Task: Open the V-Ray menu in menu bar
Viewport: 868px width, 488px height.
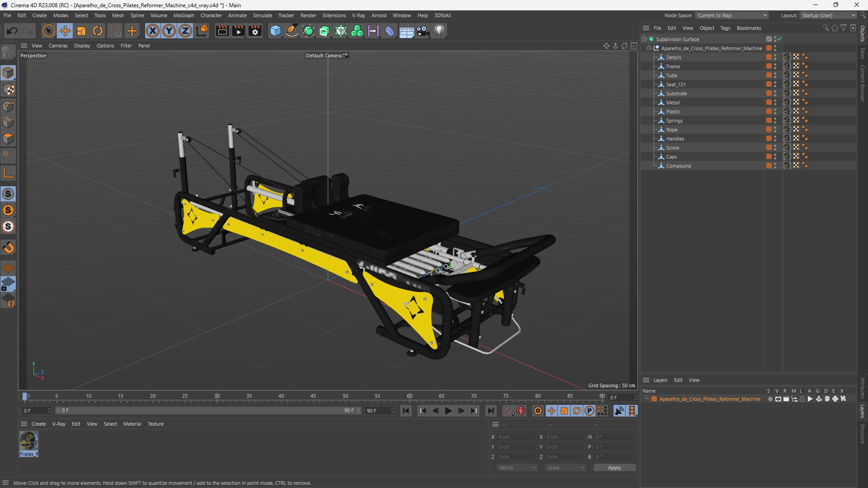Action: 359,15
